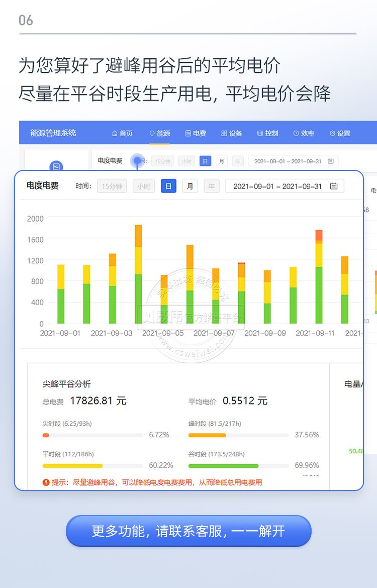Viewport: 377px width, 588px height.
Task: Select 日 granularity in the enlarged panel
Action: [x=168, y=186]
